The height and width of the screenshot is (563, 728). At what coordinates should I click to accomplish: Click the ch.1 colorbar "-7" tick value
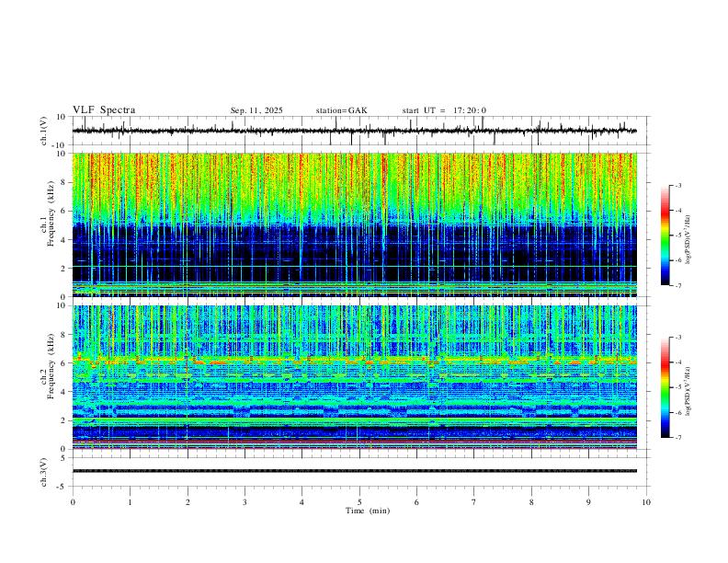pos(677,286)
